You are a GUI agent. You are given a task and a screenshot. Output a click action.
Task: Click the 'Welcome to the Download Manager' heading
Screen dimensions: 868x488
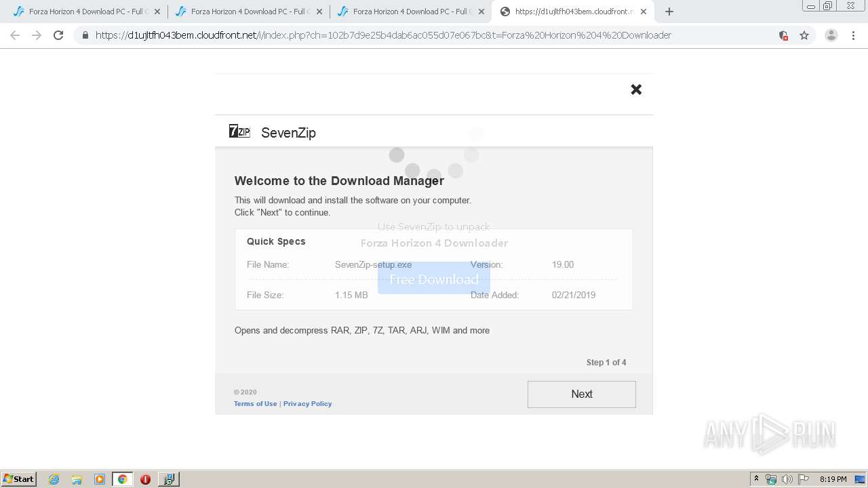coord(339,180)
